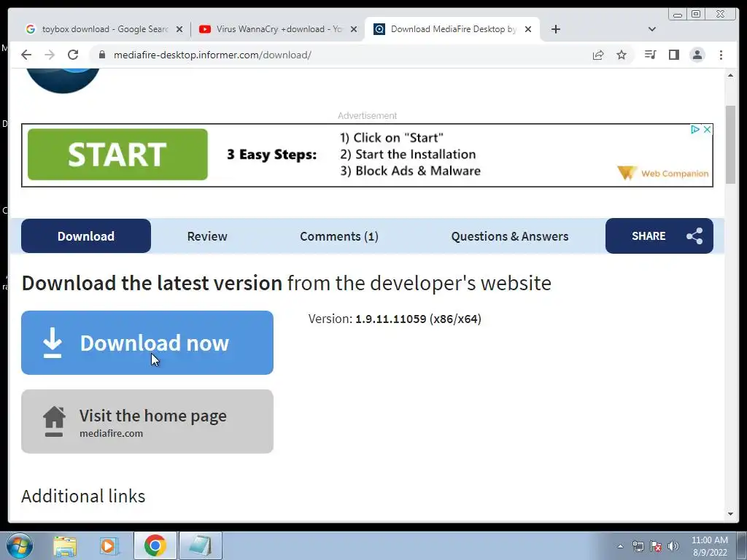Open Windows Explorer from the taskbar
The width and height of the screenshot is (747, 560).
[x=65, y=545]
